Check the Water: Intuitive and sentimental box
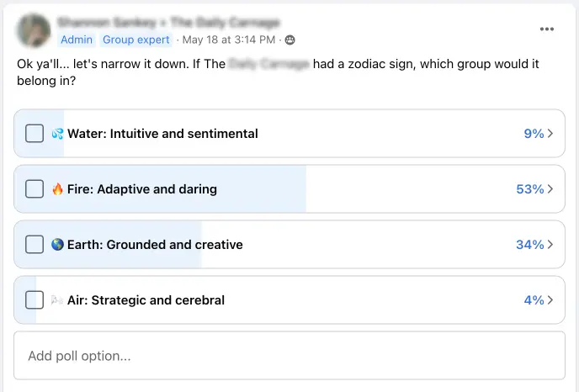 point(35,134)
